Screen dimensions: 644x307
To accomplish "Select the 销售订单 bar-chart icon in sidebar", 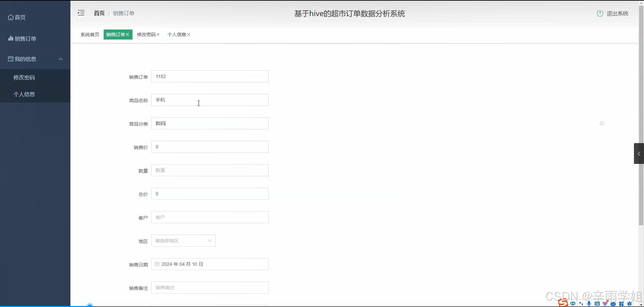I will pyautogui.click(x=10, y=38).
